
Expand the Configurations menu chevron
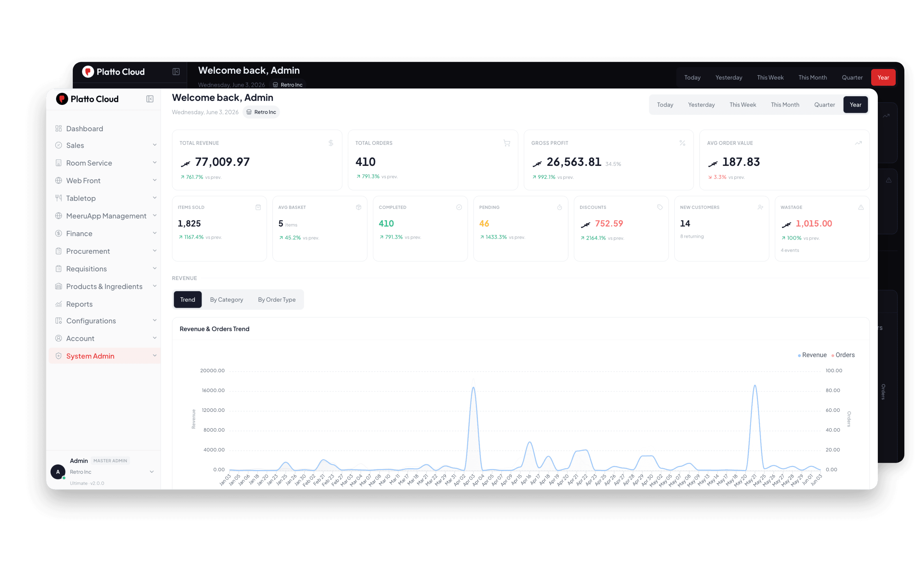point(155,320)
